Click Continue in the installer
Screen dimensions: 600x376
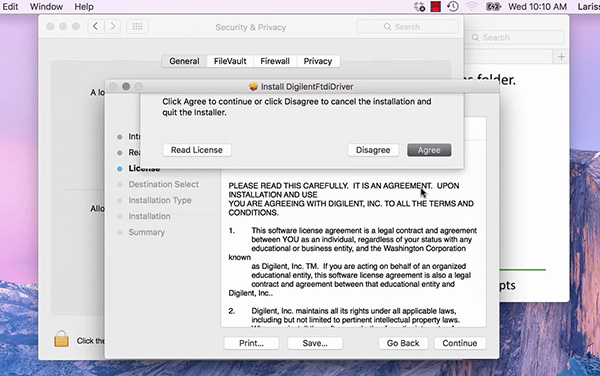(x=460, y=343)
